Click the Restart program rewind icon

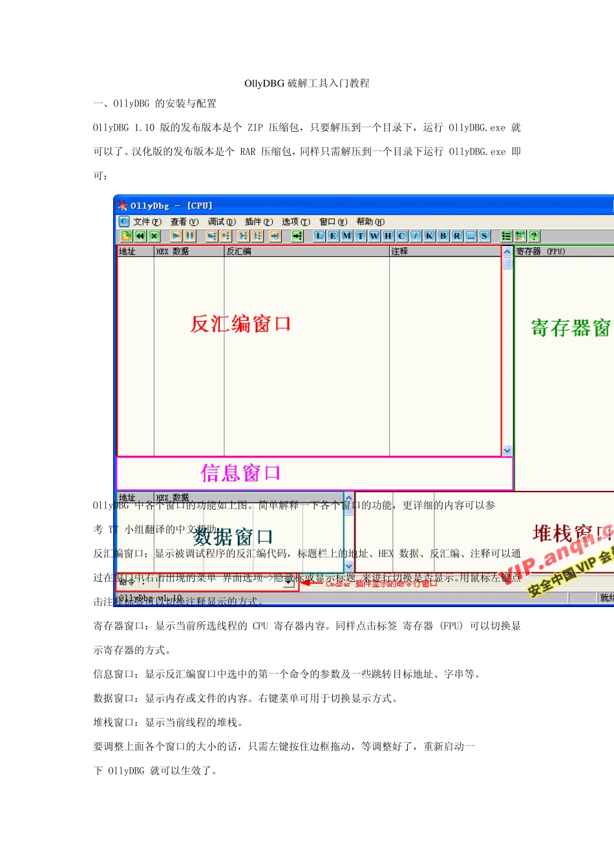click(x=140, y=236)
